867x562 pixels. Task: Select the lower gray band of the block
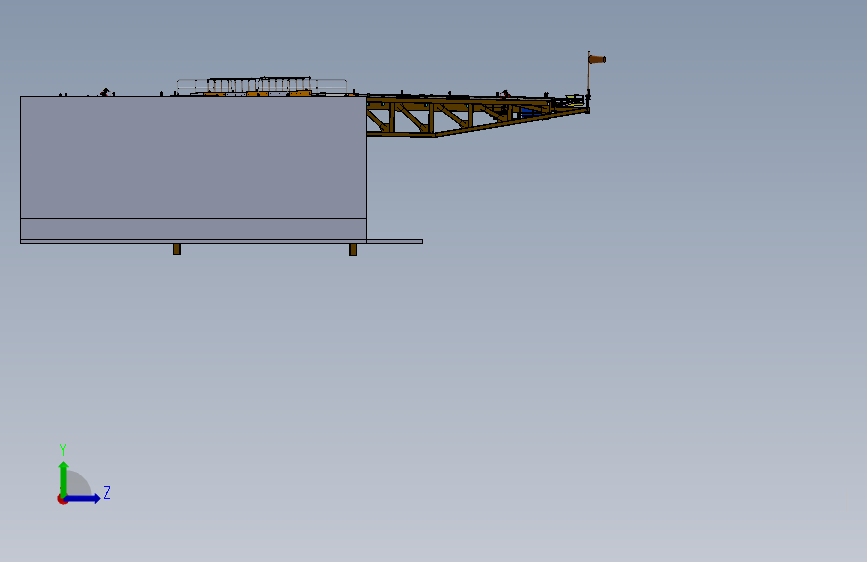click(194, 229)
